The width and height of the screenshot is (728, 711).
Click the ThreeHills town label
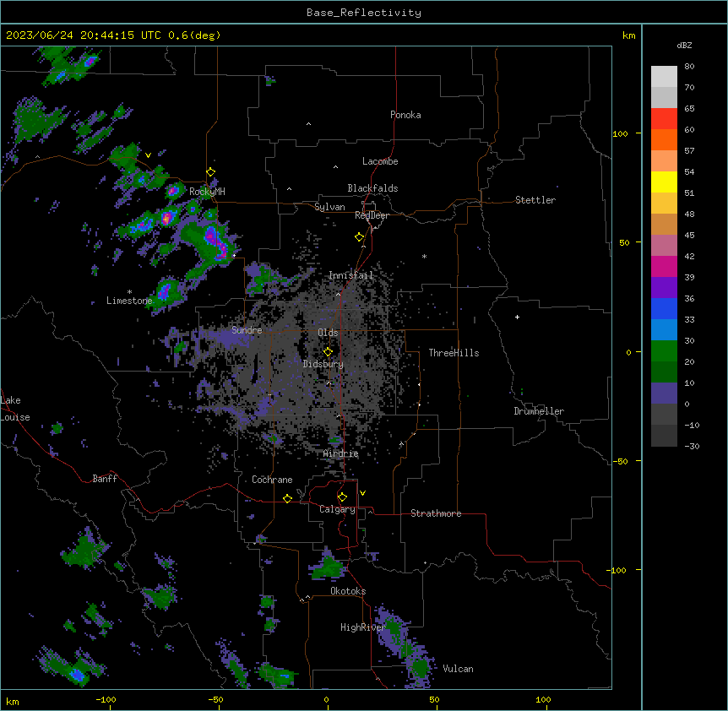[454, 353]
